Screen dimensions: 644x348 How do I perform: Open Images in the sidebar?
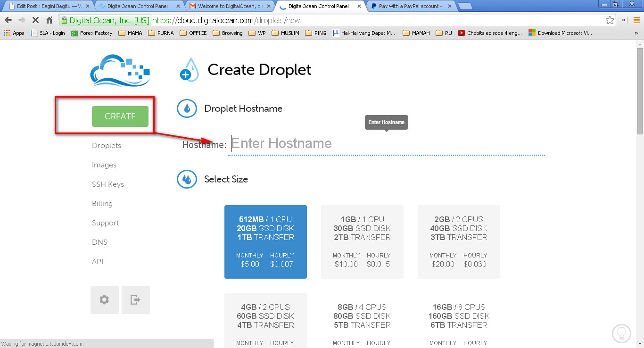click(104, 165)
